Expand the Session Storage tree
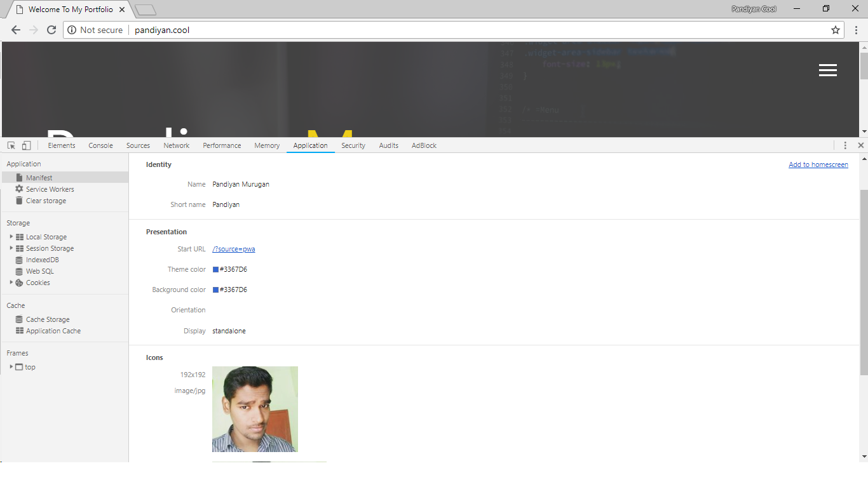The image size is (868, 480). coord(11,248)
